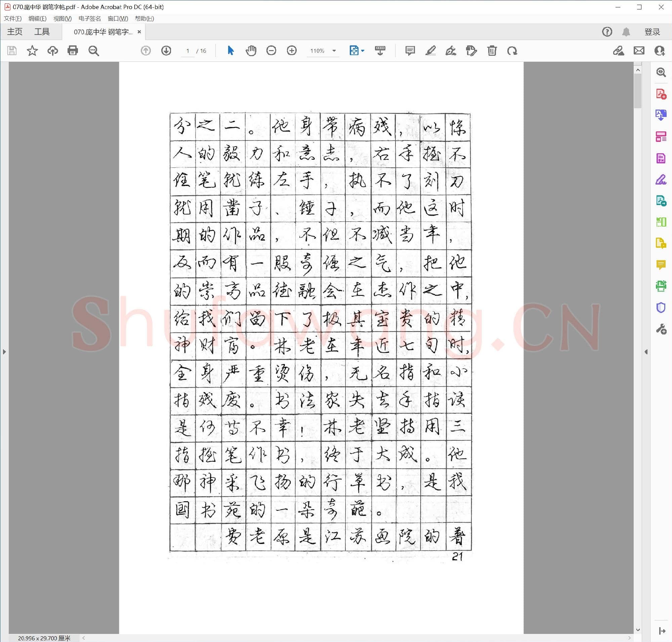Screen dimensions: 672x642
Task: Toggle the selection arrow tool
Action: point(230,51)
